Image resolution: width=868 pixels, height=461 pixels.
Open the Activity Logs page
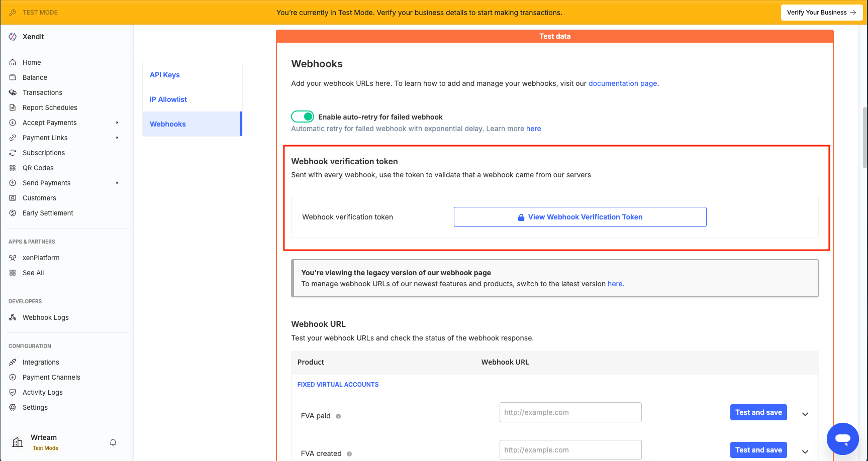click(x=42, y=392)
